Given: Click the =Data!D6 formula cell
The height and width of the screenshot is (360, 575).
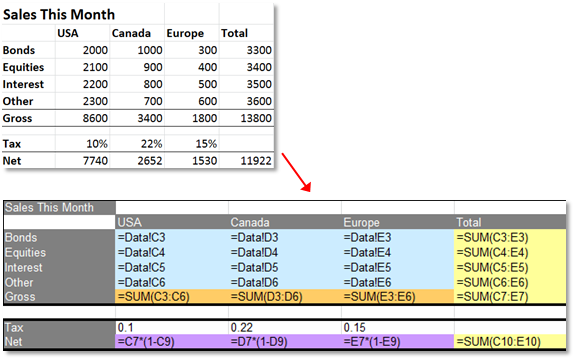Looking at the screenshot, I should pyautogui.click(x=285, y=283).
